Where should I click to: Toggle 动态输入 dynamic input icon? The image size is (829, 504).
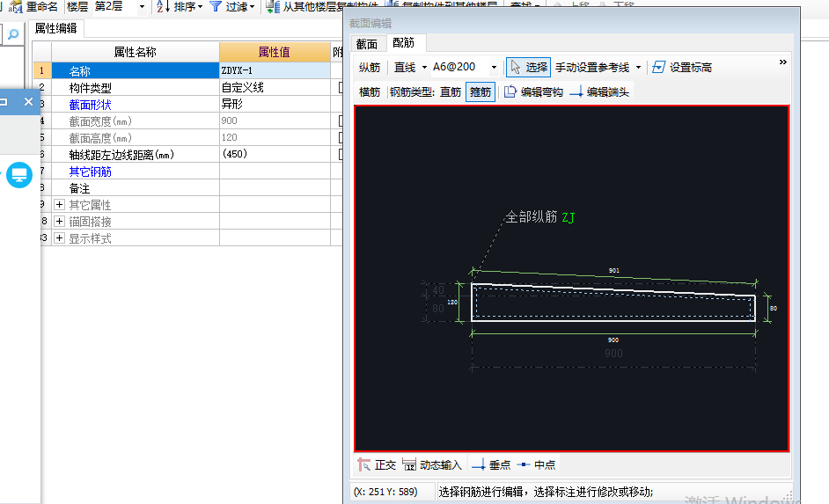click(x=409, y=464)
